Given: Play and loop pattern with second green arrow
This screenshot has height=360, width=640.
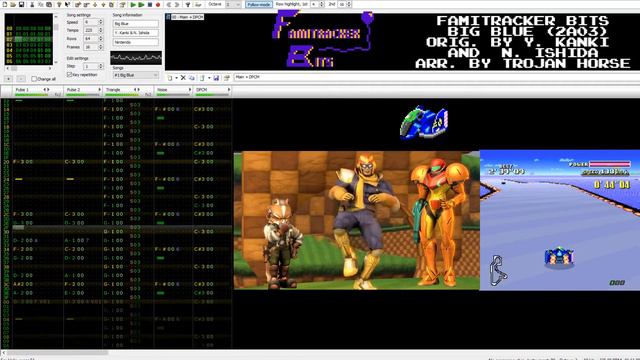Looking at the screenshot, I should (141, 4).
